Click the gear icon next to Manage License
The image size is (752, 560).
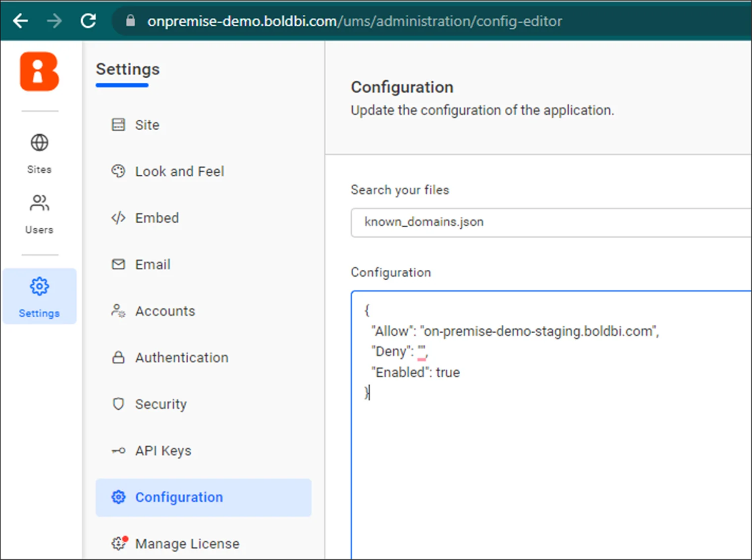click(118, 543)
